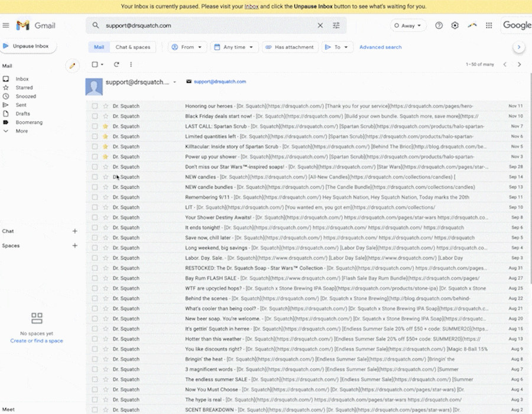The width and height of the screenshot is (532, 414).
Task: Unstar the 'LAST CALL: Spartan Scrub' email
Action: point(106,126)
